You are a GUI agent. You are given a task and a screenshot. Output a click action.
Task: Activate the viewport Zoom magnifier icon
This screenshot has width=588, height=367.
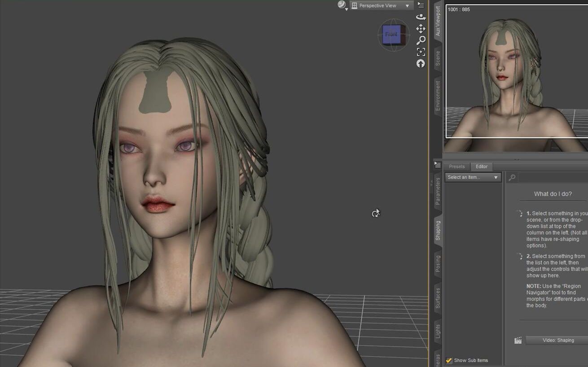click(x=421, y=40)
